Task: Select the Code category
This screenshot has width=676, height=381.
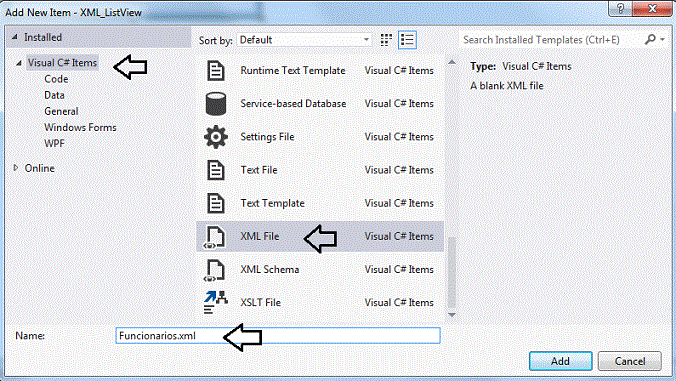Action: click(x=56, y=79)
